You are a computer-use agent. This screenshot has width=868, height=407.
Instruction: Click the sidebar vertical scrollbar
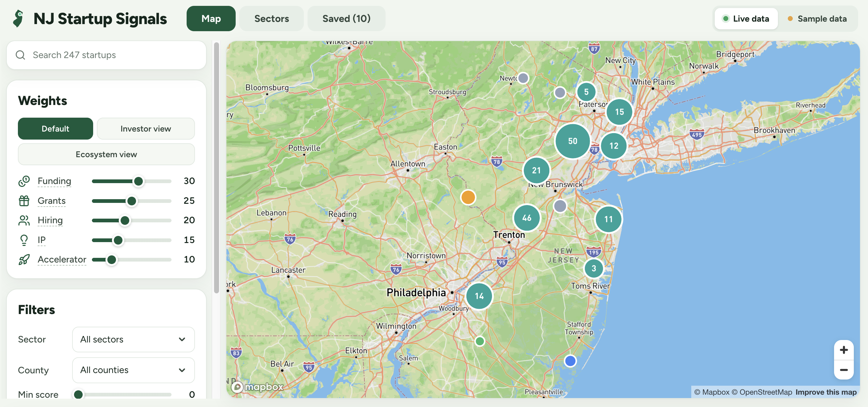pyautogui.click(x=216, y=168)
